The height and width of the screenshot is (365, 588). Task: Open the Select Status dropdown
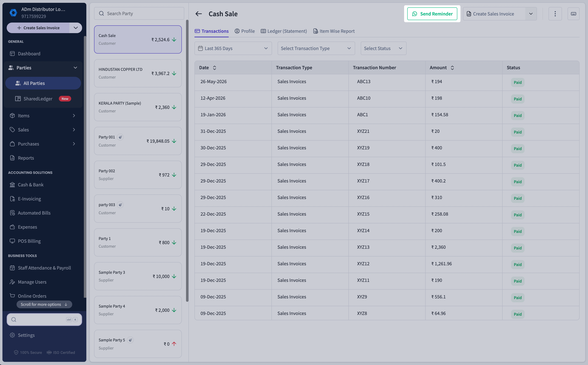coord(383,48)
